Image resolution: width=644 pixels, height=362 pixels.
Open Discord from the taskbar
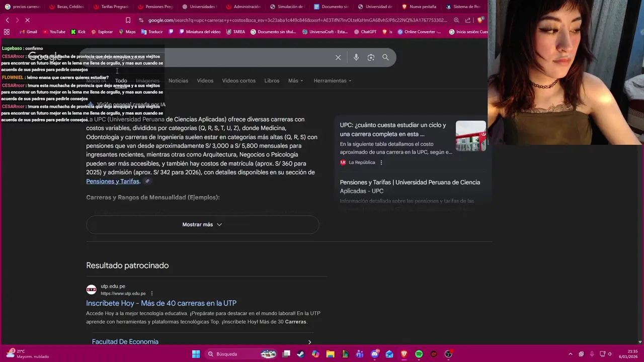click(x=375, y=354)
